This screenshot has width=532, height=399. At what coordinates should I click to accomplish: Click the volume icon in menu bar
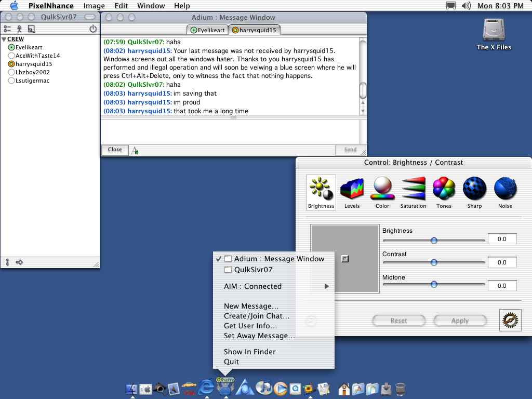pyautogui.click(x=466, y=6)
